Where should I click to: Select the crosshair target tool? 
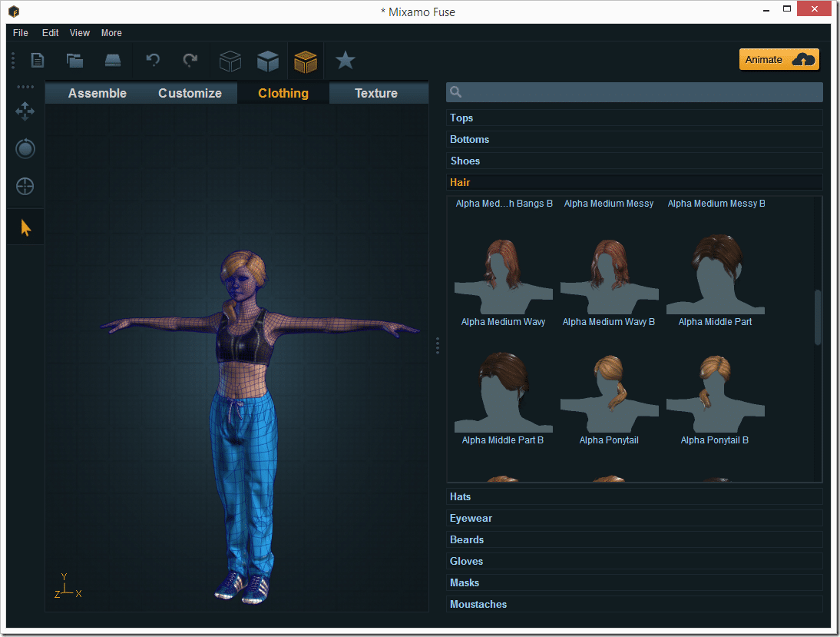coord(25,186)
